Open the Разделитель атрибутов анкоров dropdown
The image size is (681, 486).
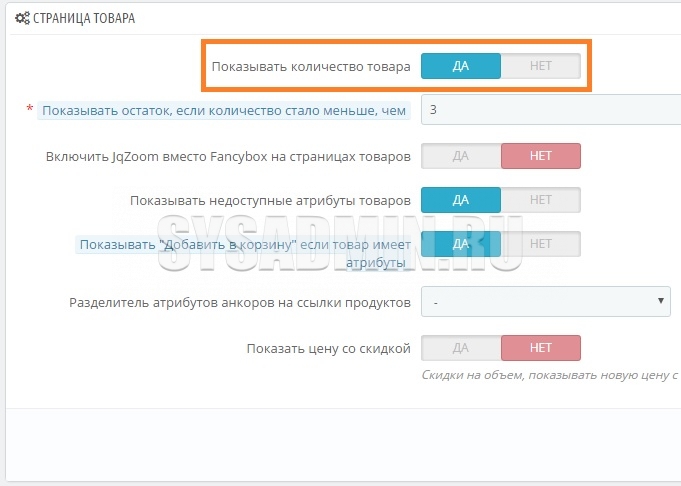click(545, 301)
